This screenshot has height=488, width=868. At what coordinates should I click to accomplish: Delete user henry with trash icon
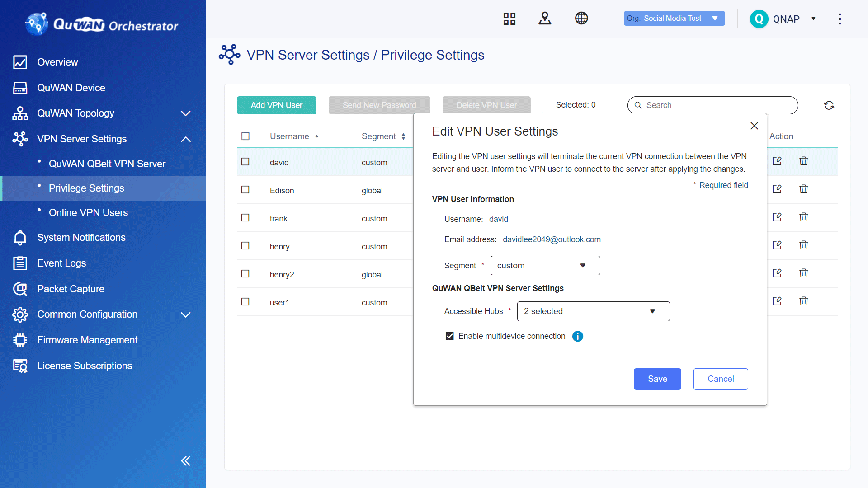click(804, 245)
